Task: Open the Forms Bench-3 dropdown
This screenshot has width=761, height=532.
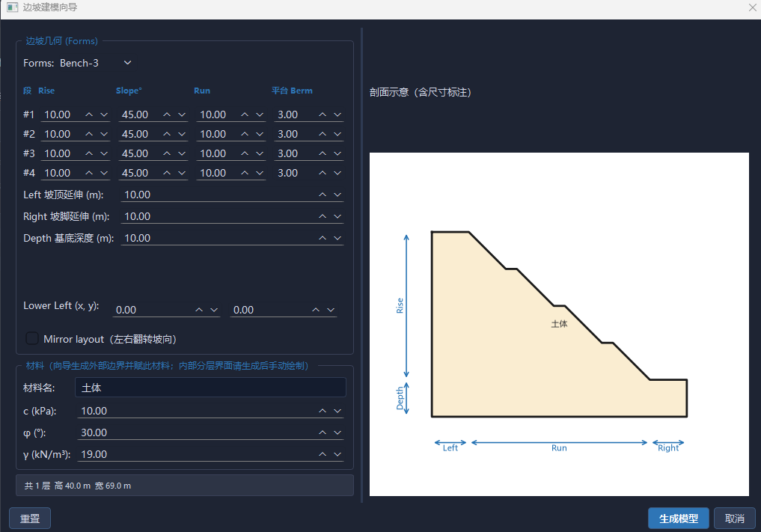Action: click(x=97, y=63)
